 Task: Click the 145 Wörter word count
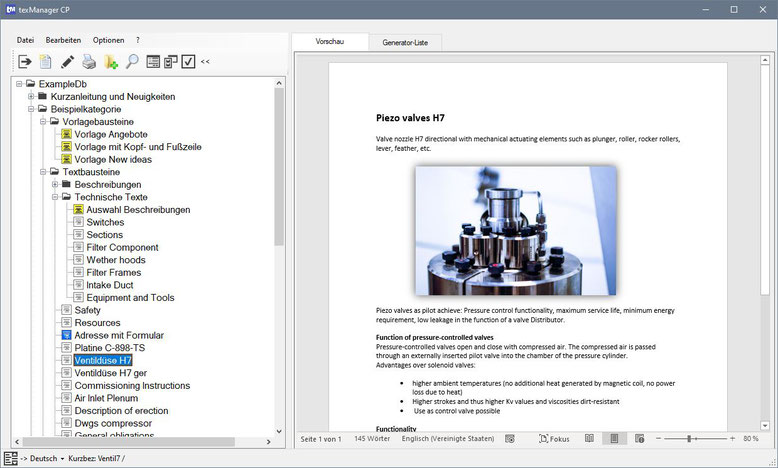tap(372, 439)
